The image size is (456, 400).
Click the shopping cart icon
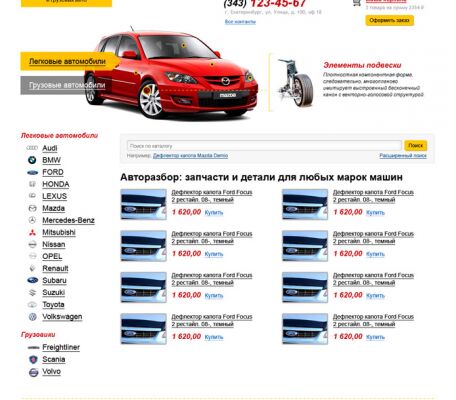point(357,3)
